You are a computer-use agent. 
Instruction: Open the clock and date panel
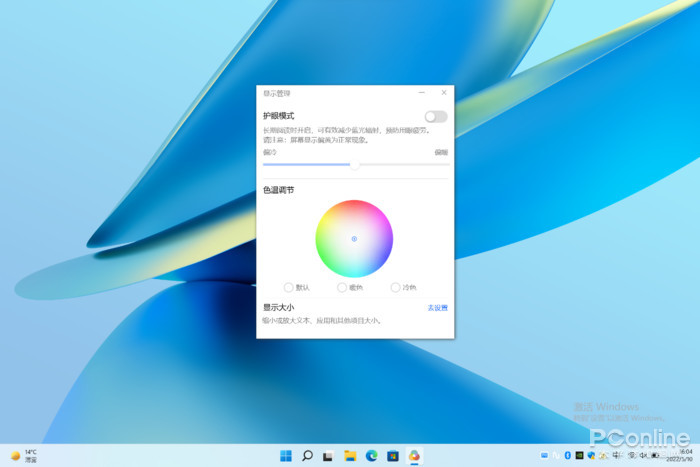click(685, 456)
